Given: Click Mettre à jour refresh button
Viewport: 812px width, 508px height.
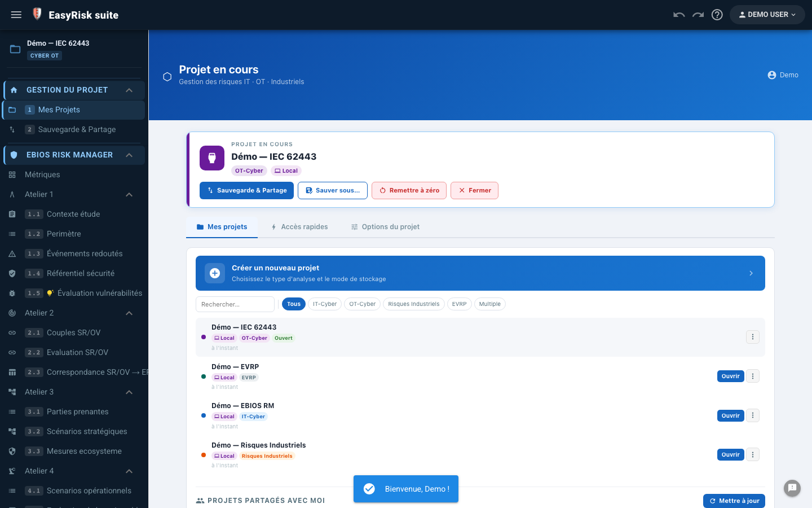Looking at the screenshot, I should click(x=734, y=501).
